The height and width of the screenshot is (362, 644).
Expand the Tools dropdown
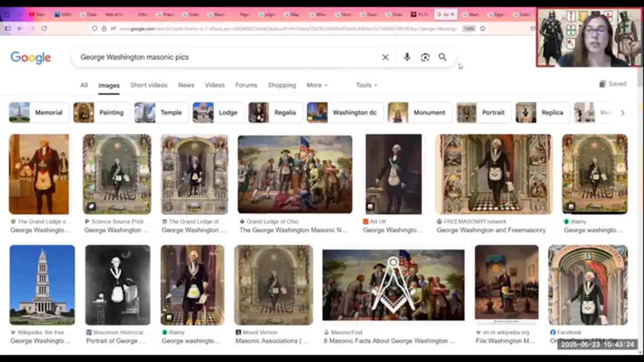(x=366, y=85)
